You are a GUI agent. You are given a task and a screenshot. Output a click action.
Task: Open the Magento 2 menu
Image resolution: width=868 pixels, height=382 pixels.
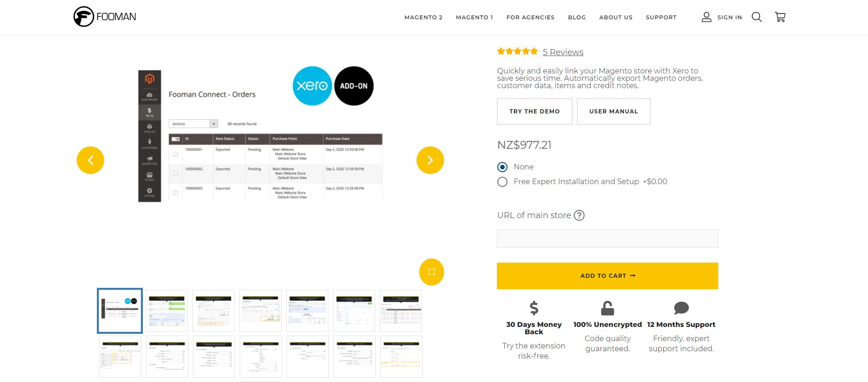click(423, 17)
